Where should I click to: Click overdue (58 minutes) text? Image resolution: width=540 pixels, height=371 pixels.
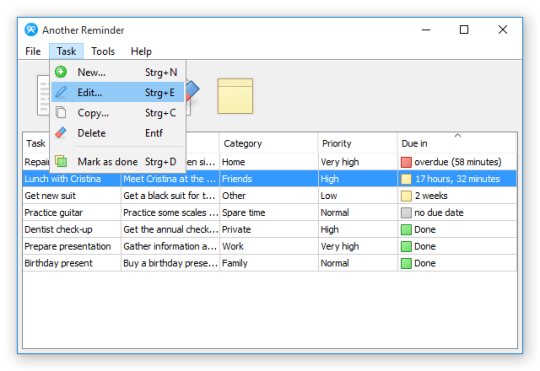(458, 162)
